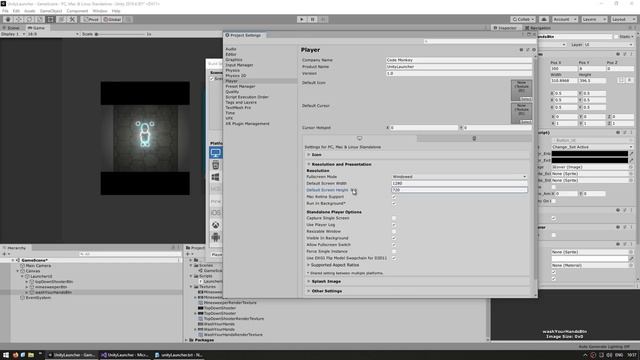Expand the Icon section

[x=314, y=155]
